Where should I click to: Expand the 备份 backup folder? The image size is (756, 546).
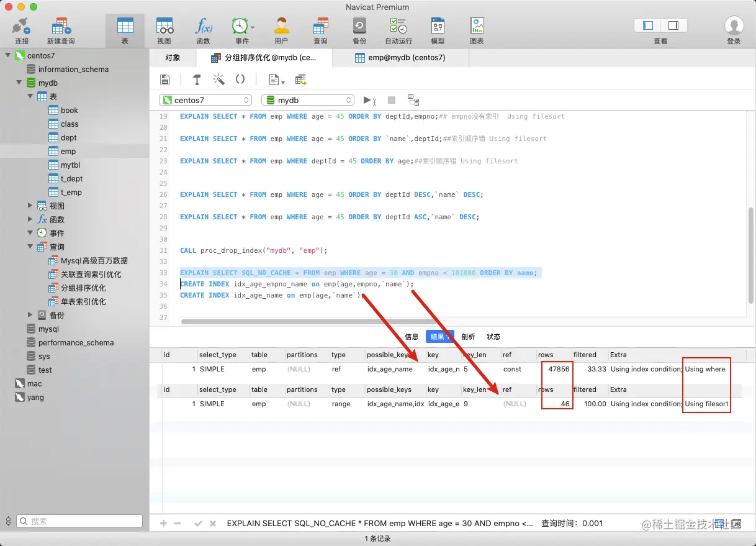point(30,315)
